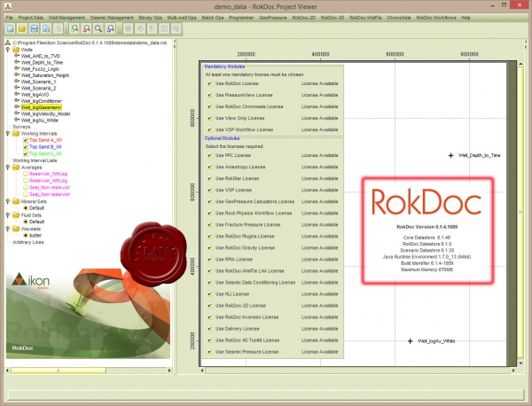Screen dimensions: 532x406
Task: Click the Wells folder icon
Action: [16, 50]
